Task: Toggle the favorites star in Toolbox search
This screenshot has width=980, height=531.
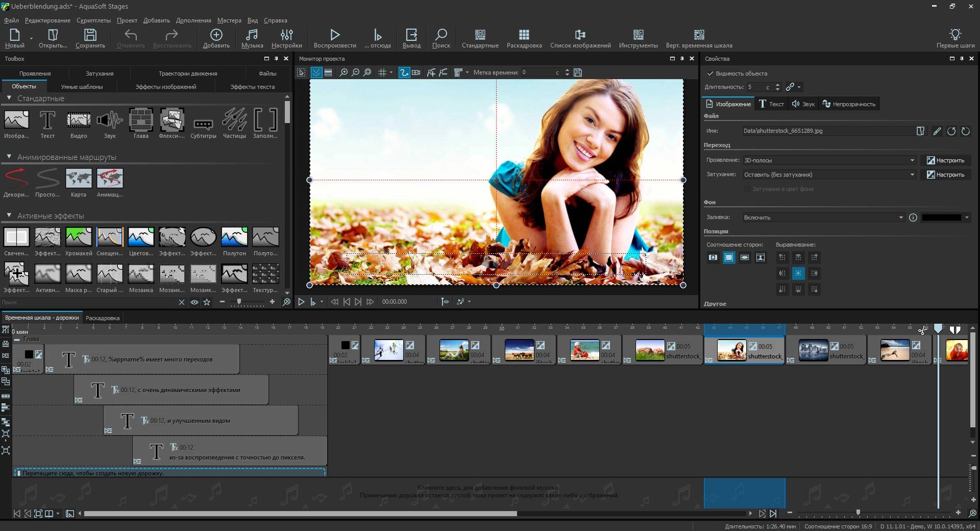Action: pos(207,302)
